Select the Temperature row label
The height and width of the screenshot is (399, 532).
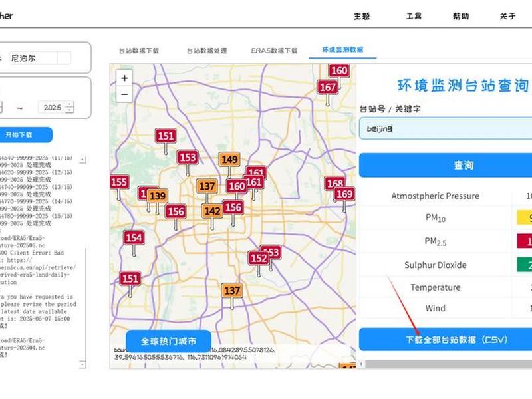click(x=436, y=287)
